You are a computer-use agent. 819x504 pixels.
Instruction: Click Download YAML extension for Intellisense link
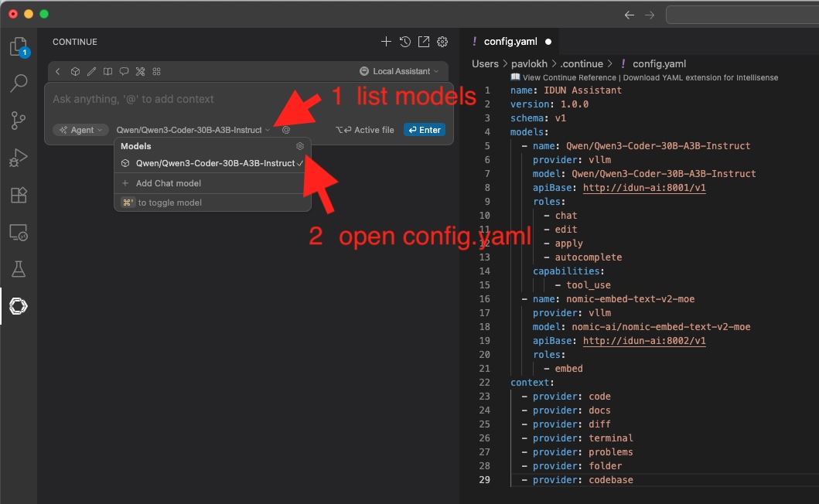click(701, 78)
